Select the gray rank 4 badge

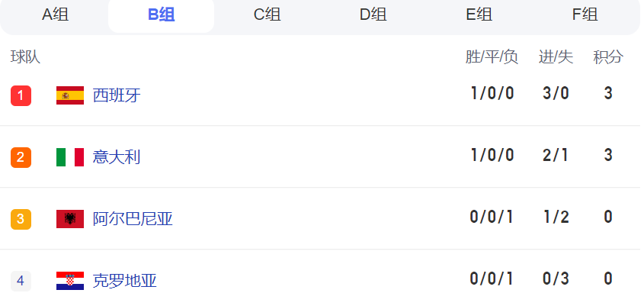21,281
